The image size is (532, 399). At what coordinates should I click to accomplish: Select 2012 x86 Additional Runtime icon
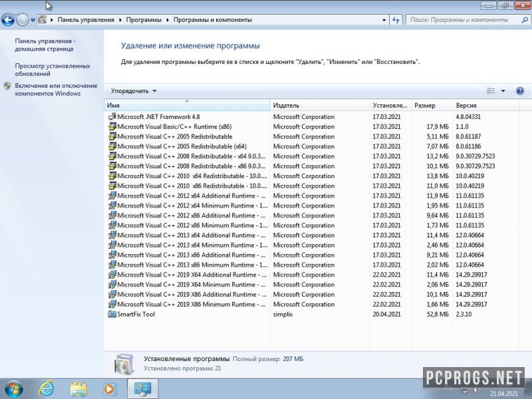(112, 215)
